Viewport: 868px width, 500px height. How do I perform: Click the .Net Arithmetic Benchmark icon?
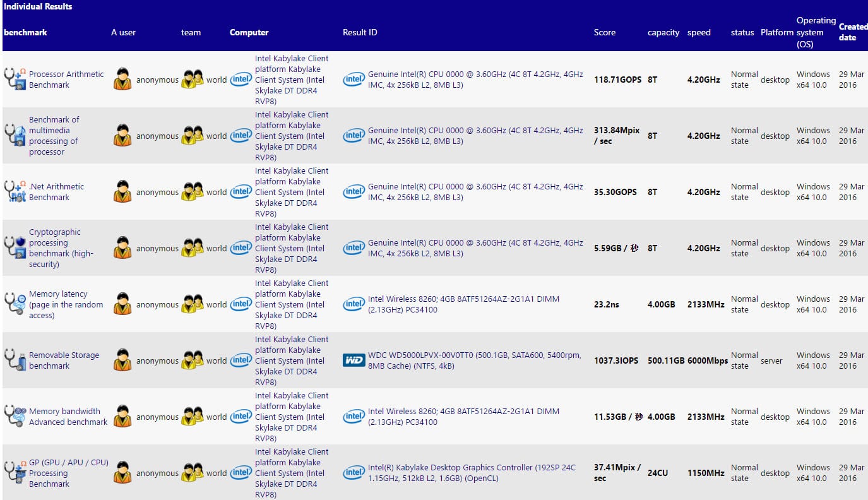point(15,192)
